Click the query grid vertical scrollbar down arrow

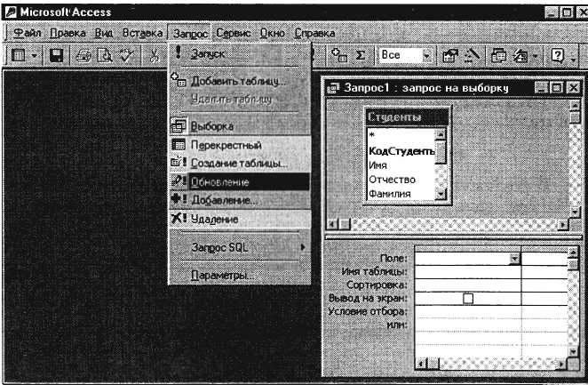(x=574, y=351)
